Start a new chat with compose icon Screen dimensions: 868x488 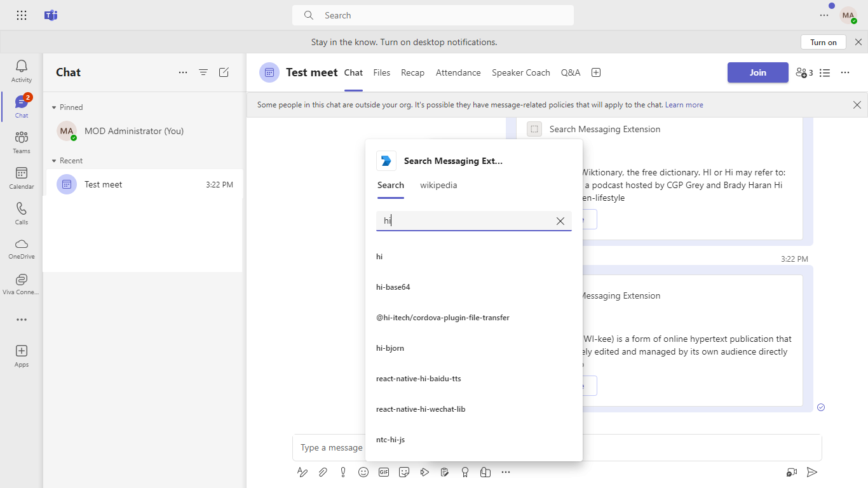224,72
